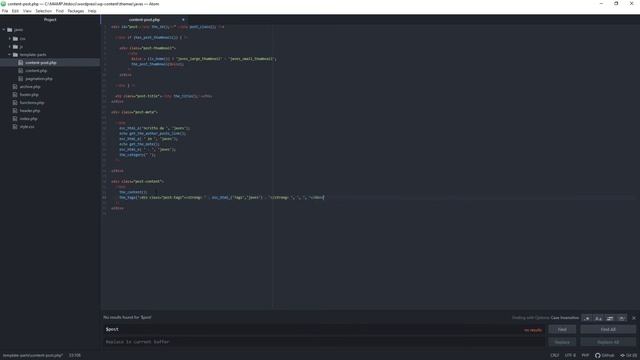Focus the find search input field

point(324,329)
